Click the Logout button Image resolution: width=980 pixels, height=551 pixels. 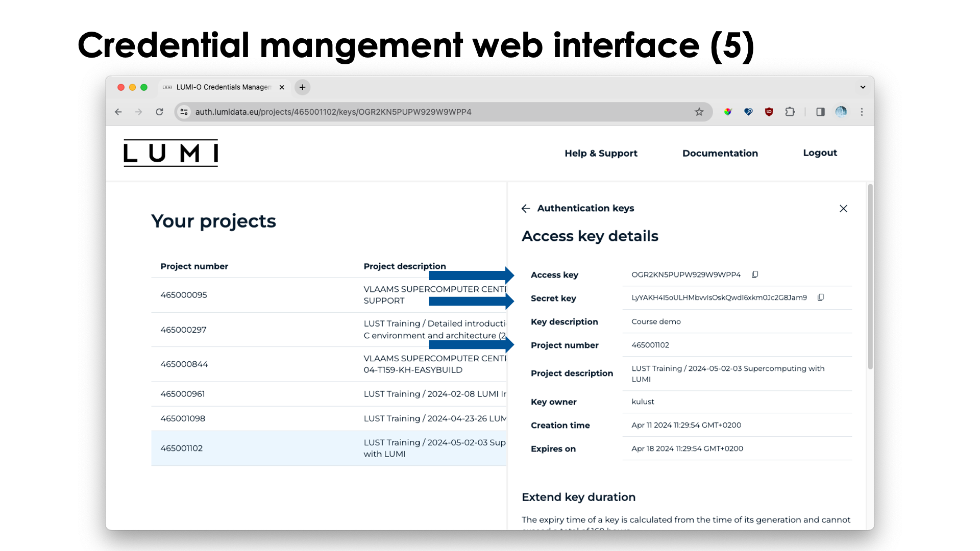(x=820, y=153)
